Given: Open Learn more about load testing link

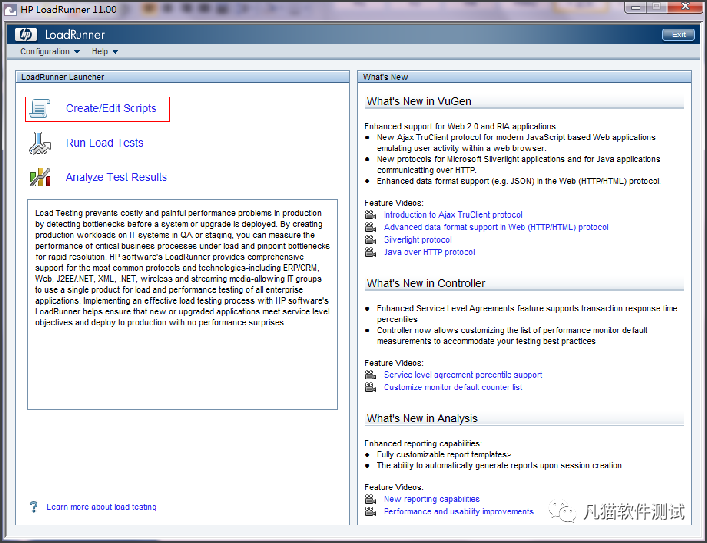Looking at the screenshot, I should coord(101,507).
